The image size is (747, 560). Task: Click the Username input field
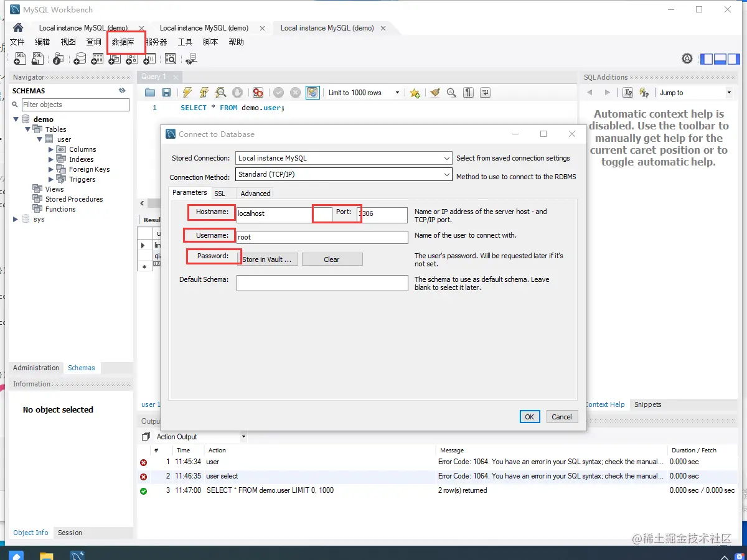click(x=322, y=237)
